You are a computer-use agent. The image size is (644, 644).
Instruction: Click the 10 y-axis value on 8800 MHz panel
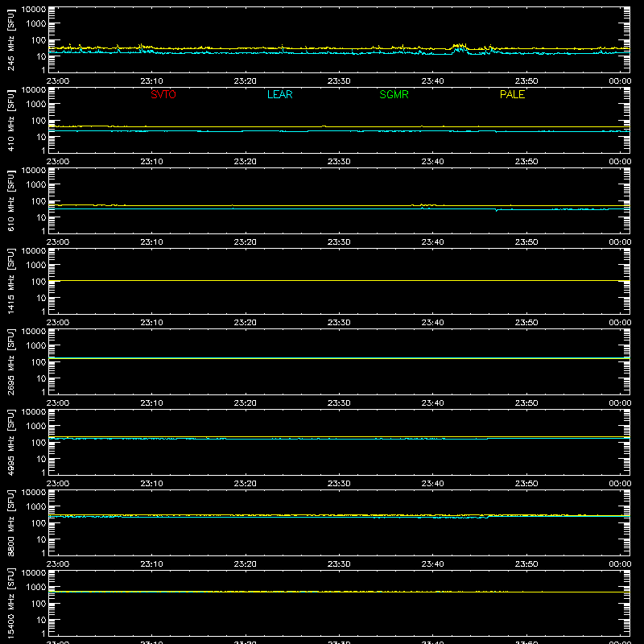click(x=41, y=539)
